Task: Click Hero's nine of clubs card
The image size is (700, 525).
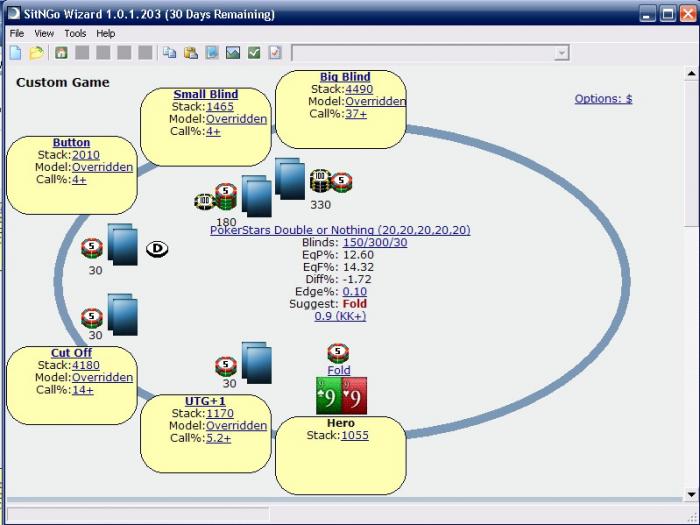Action: pos(329,396)
